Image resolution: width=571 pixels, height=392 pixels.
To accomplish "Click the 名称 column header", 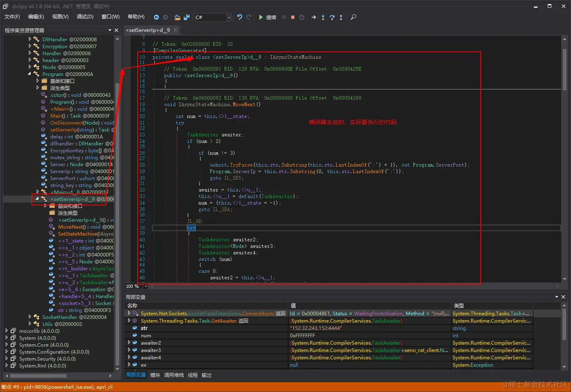I will pos(206,305).
